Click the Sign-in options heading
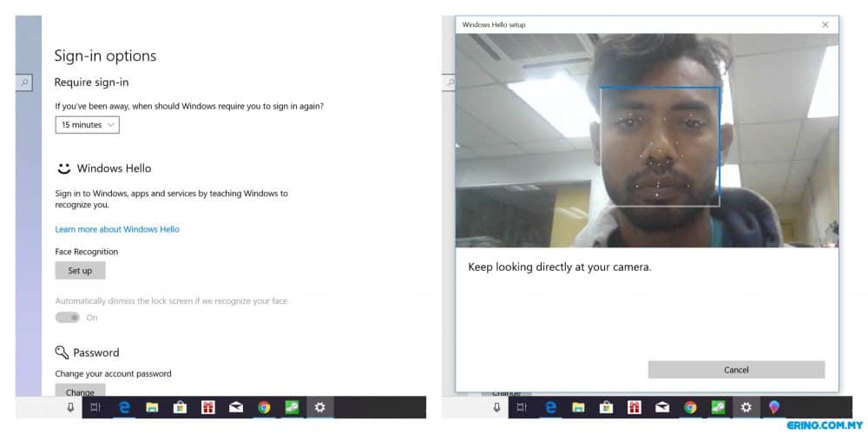Screen dimensions: 868x434 pos(105,56)
